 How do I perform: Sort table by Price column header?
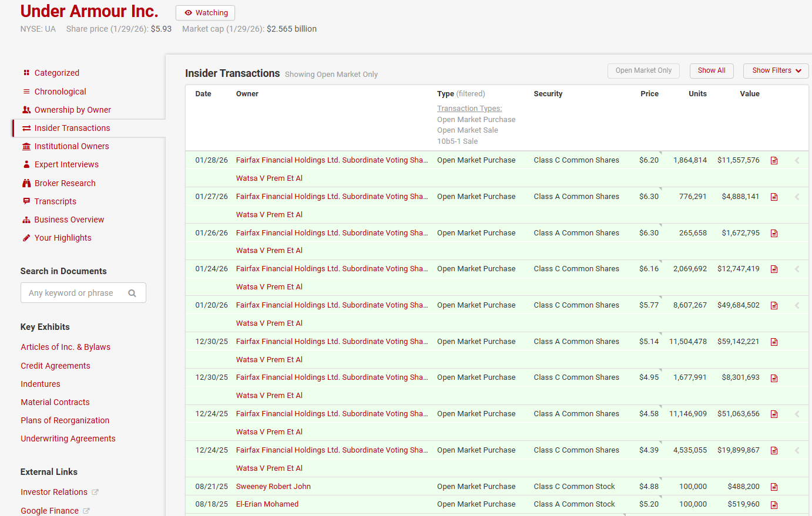coord(649,94)
